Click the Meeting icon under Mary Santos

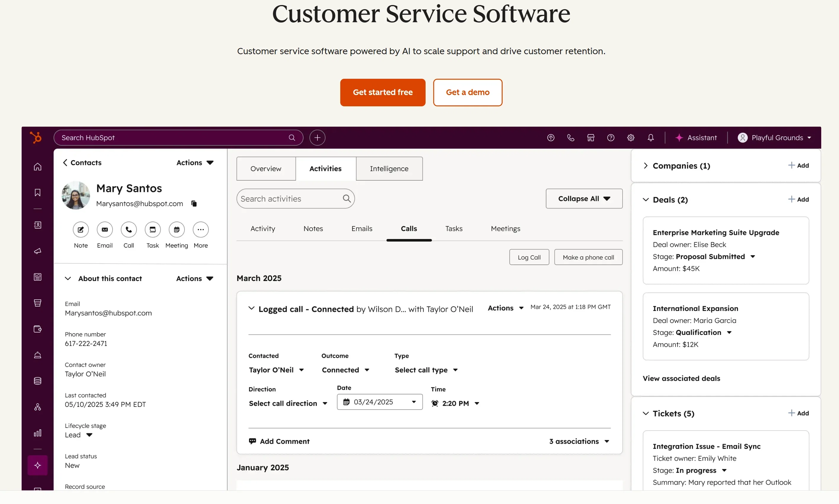177,229
